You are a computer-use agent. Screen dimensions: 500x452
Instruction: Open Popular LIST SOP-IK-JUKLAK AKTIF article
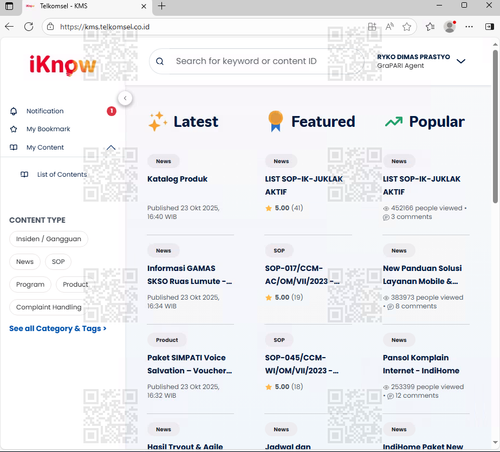(x=421, y=185)
